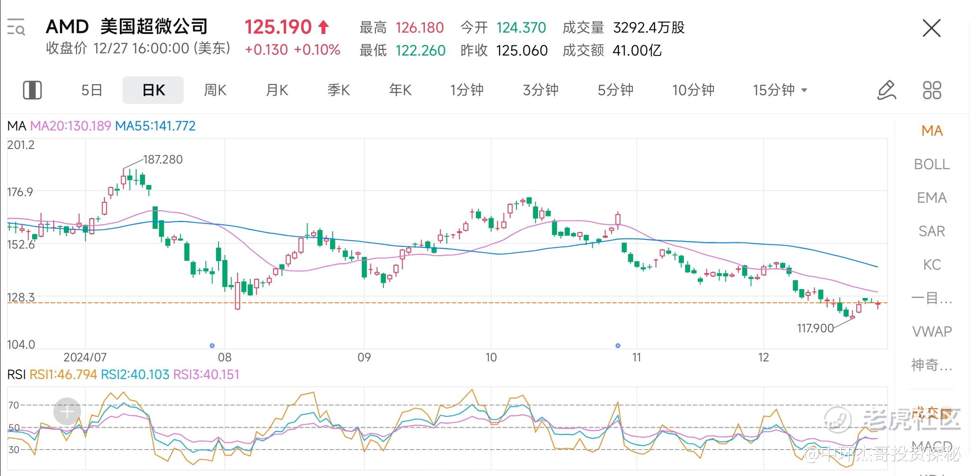980x476 pixels.
Task: Select the 日K daily candlestick tab
Action: point(153,90)
